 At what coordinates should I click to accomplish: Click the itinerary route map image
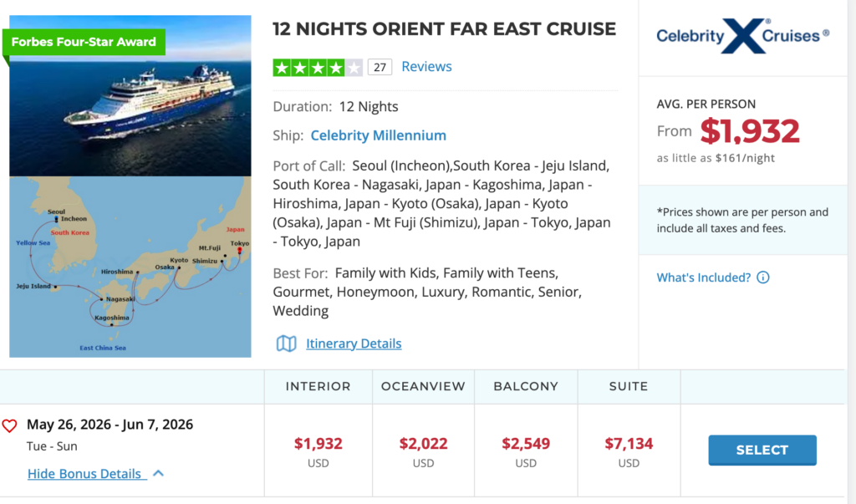(x=130, y=267)
